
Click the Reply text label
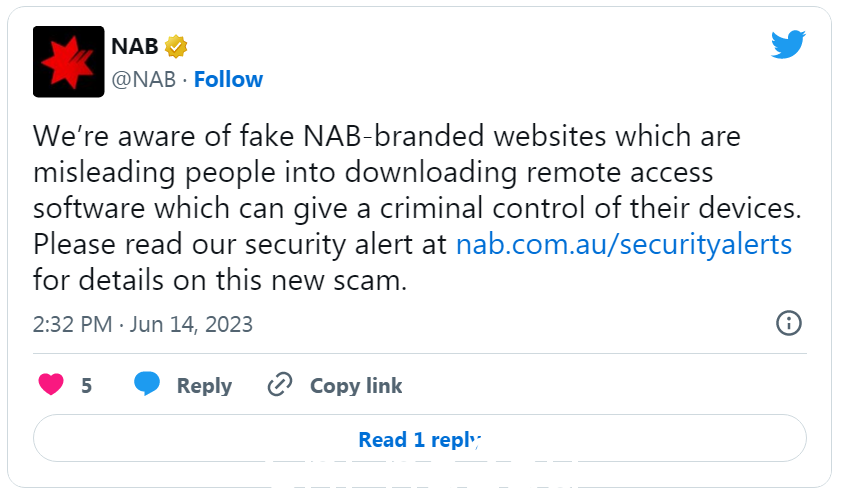(204, 386)
